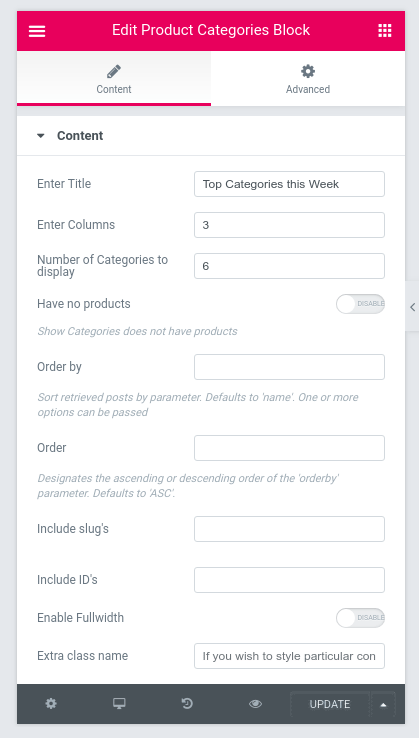The image size is (419, 738).
Task: Open the hamburger menu icon
Action: click(37, 31)
